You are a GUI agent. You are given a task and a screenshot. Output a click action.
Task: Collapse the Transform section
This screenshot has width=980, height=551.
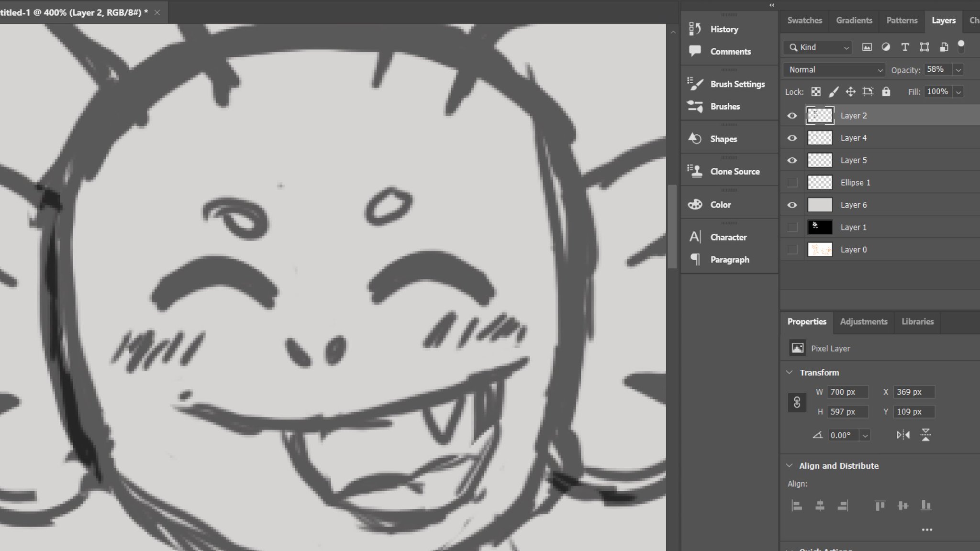pos(790,372)
